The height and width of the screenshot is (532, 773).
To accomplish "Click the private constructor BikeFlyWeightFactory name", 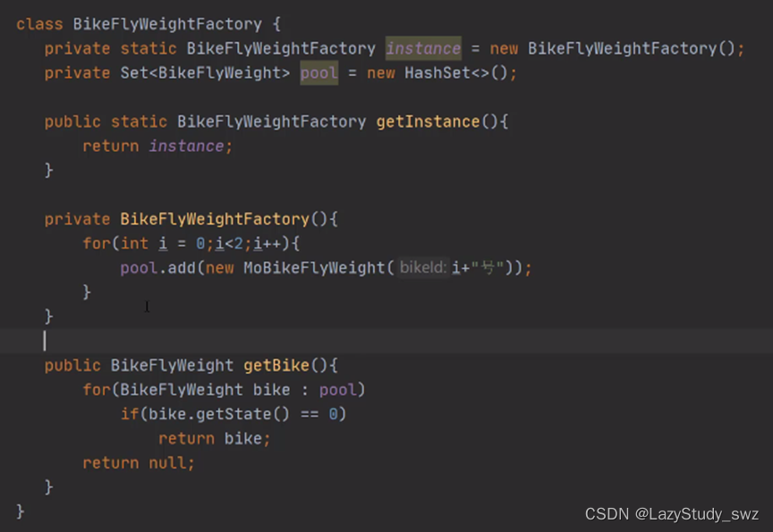I will 215,219.
